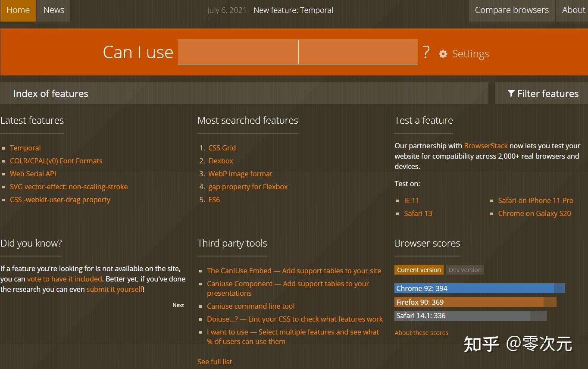588x369 pixels.
Task: Open COLR/CPAL(v0) Font Formats link
Action: click(x=56, y=161)
